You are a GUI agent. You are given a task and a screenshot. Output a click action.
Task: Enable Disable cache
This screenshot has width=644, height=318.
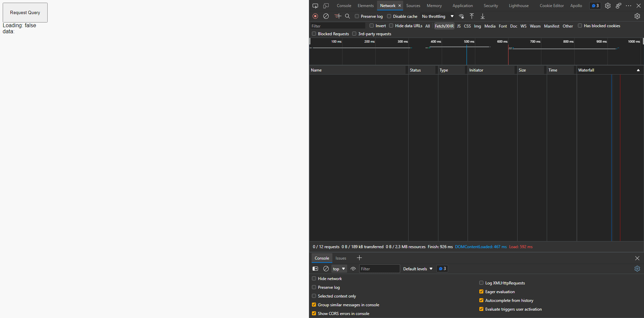(x=389, y=16)
